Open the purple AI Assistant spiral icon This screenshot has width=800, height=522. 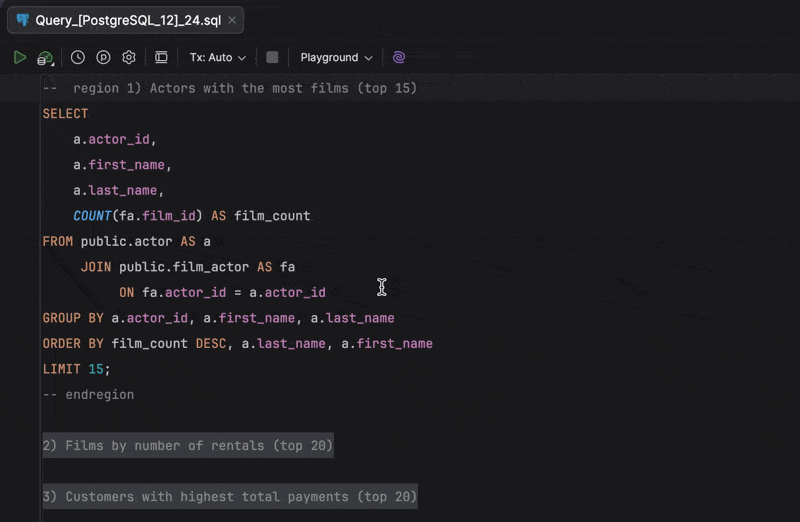(399, 58)
